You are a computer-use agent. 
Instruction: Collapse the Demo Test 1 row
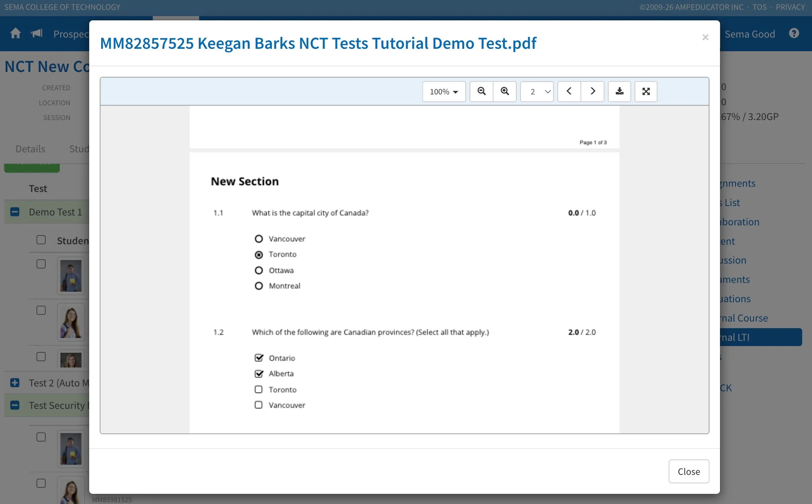coord(15,212)
